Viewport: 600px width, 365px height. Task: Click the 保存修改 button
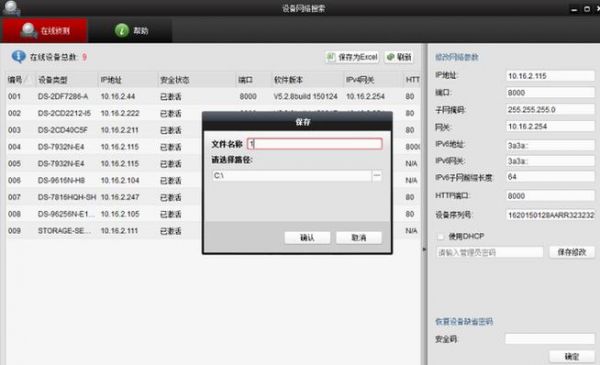[x=572, y=252]
